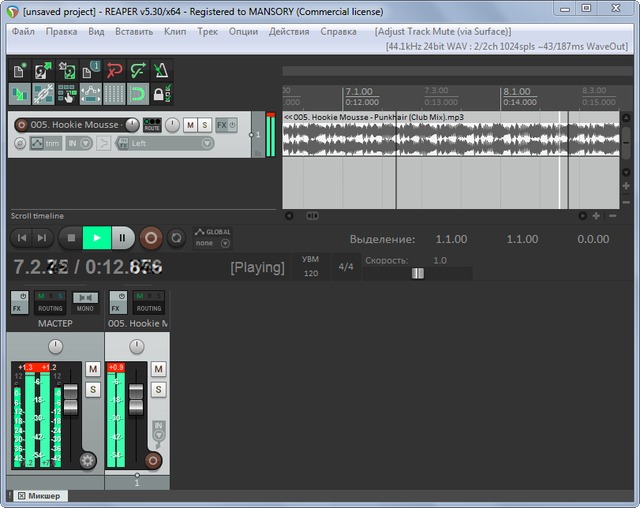Mute the 005. Hookie mixer strip
The height and width of the screenshot is (508, 640).
[x=158, y=369]
